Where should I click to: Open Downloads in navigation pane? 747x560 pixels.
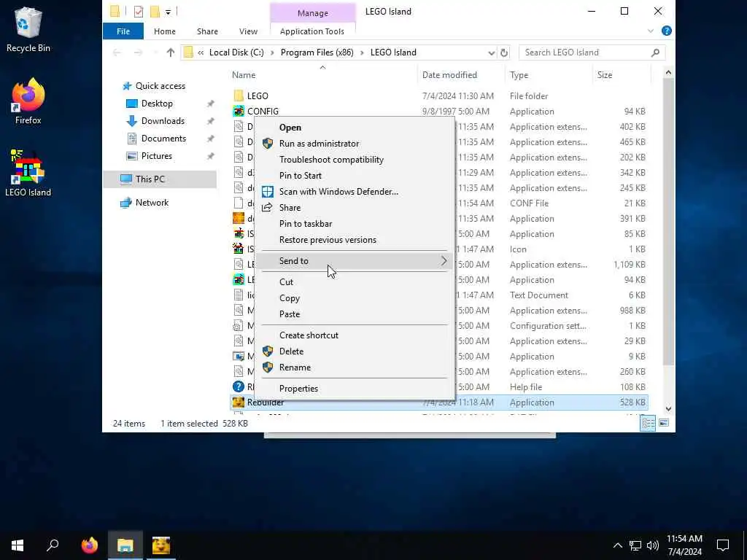(x=163, y=121)
